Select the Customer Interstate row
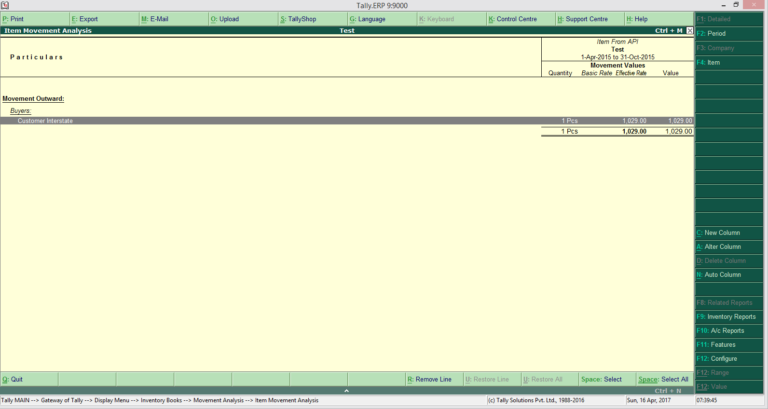 point(347,120)
